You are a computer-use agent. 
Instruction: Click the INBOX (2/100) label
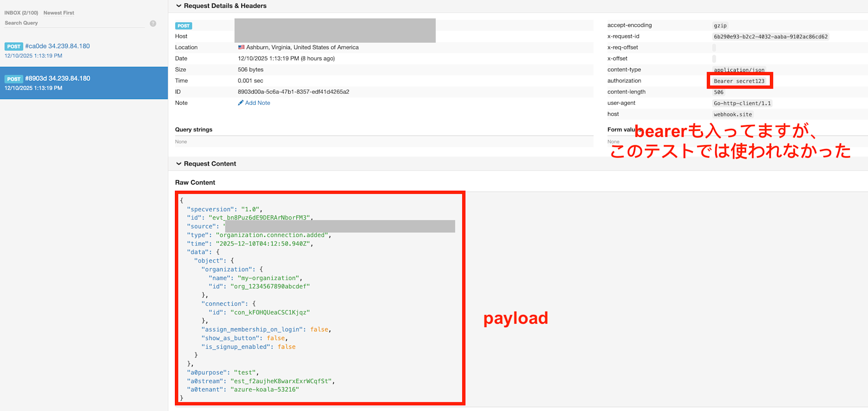click(21, 13)
